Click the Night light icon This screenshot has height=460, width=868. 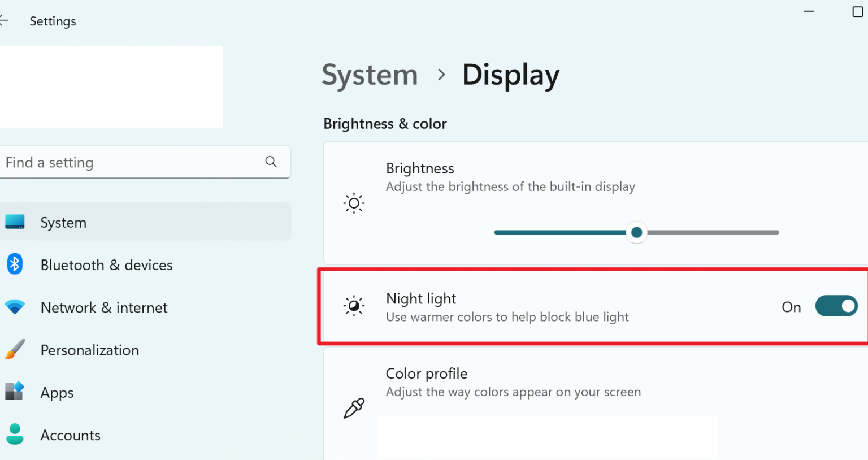(x=354, y=306)
